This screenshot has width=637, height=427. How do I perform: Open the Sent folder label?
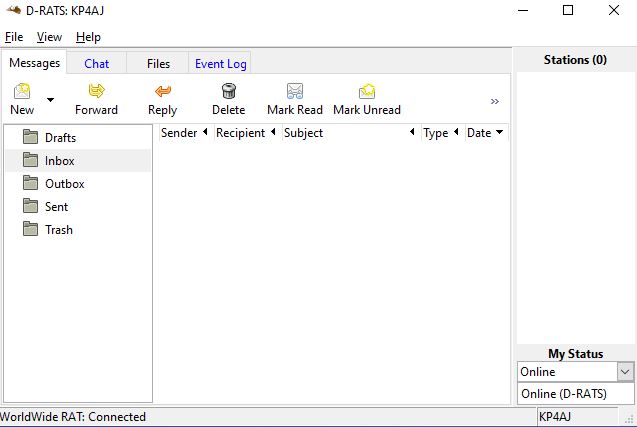click(56, 207)
